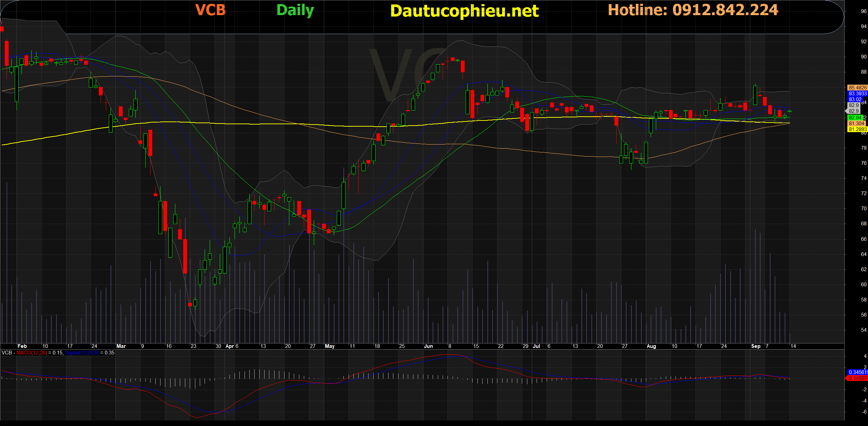Click the VCB ticker title text

coord(210,10)
